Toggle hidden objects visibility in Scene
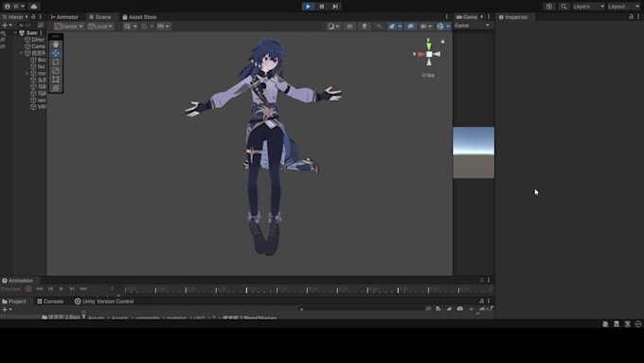The height and width of the screenshot is (363, 644). point(410,27)
